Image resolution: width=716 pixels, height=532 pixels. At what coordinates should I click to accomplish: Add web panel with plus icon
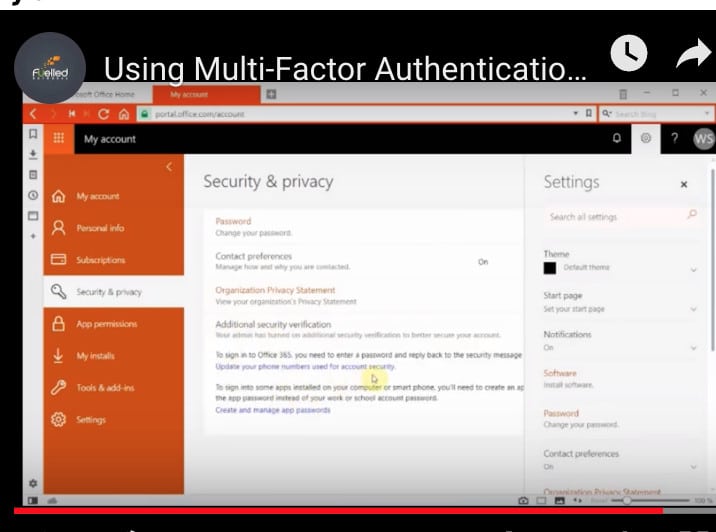click(x=33, y=236)
